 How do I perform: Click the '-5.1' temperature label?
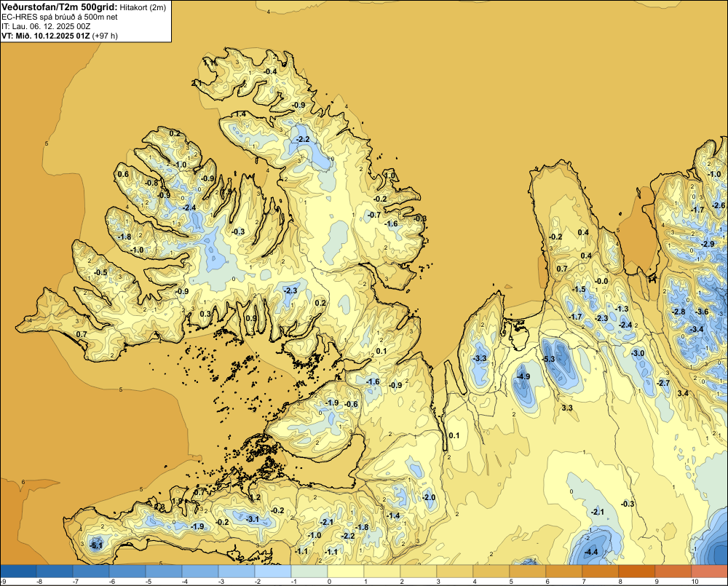95,545
